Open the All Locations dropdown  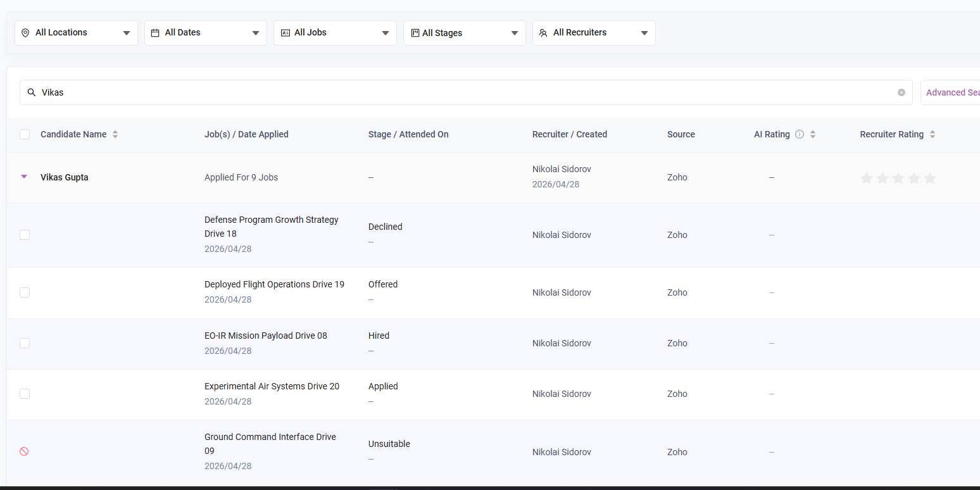(x=76, y=33)
